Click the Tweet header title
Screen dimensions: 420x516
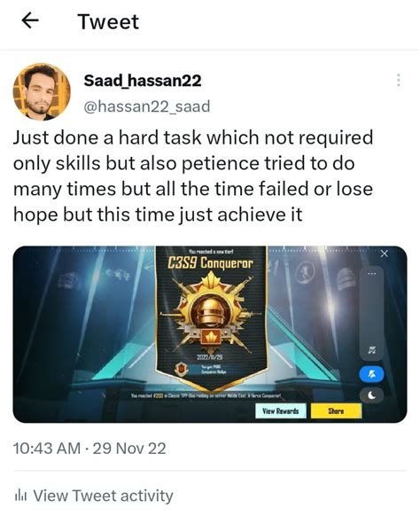pos(108,21)
